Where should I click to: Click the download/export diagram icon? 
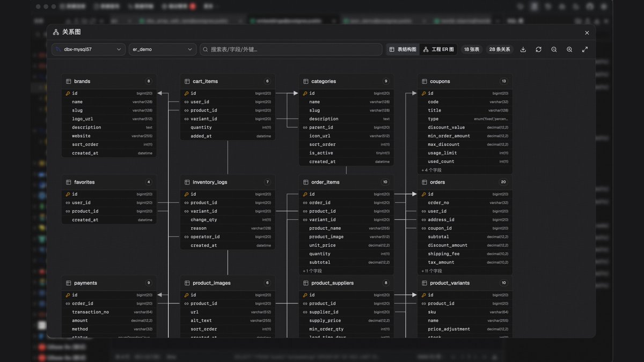point(523,49)
